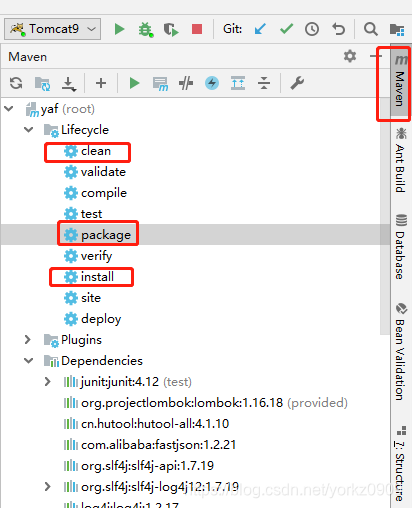Viewport: 412px width, 508px height.
Task: Select the yaf (root) project
Action: click(x=60, y=109)
